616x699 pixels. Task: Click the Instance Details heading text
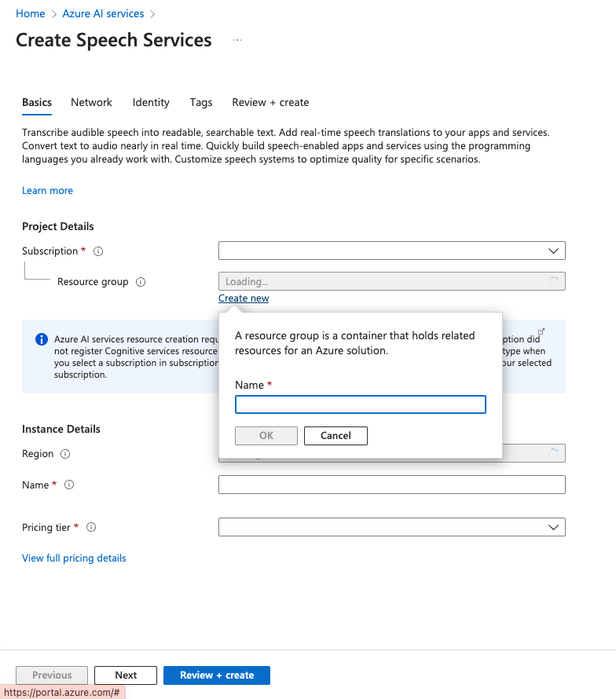[61, 429]
